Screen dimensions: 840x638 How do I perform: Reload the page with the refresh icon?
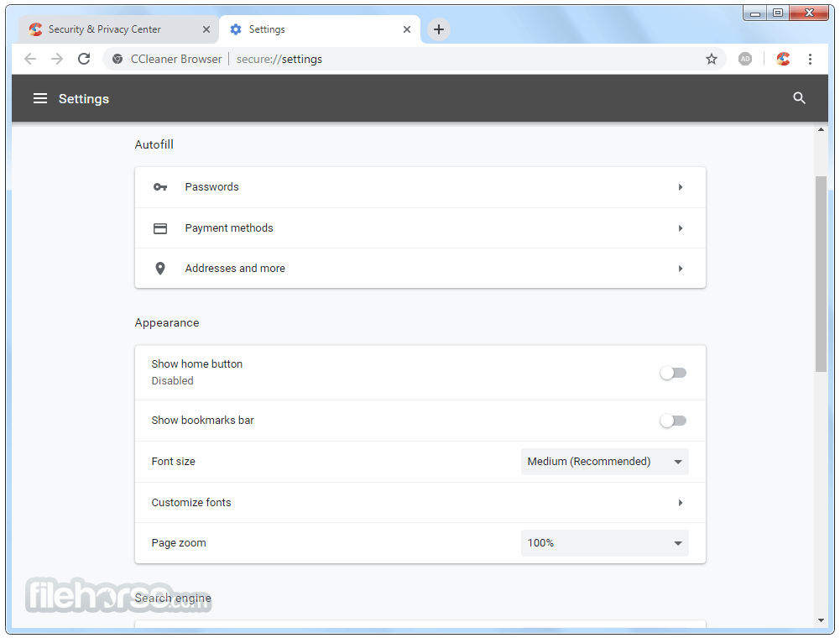click(x=84, y=59)
